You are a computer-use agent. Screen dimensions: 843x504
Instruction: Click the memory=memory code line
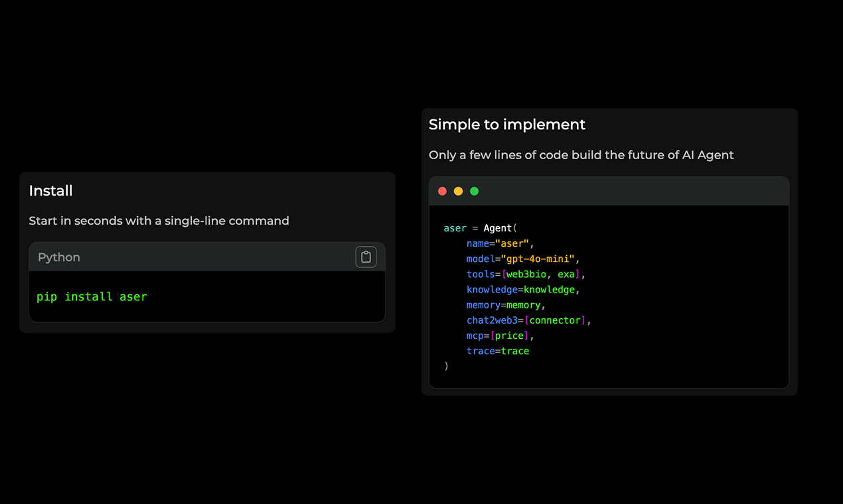(506, 305)
